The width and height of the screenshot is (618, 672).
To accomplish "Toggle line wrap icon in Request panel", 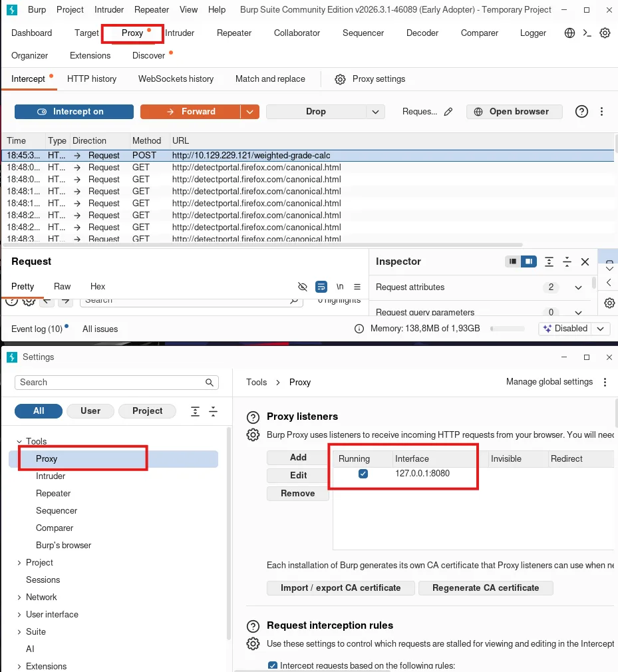I will [321, 287].
